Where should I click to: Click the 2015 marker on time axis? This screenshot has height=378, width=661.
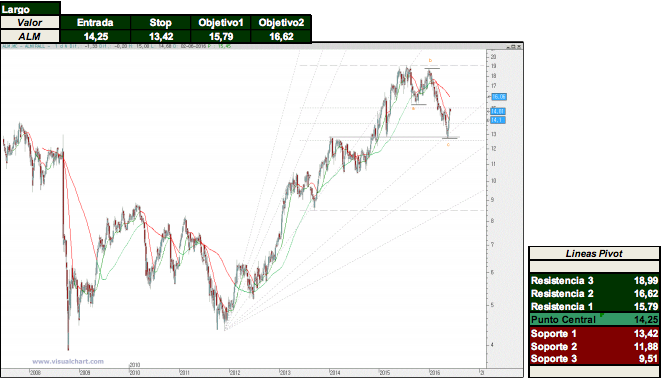tap(384, 373)
